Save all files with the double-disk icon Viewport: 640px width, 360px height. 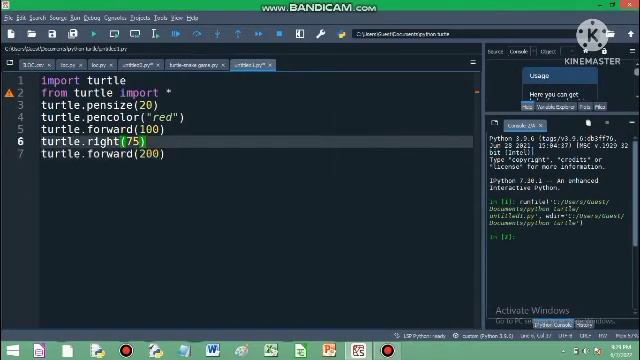[x=73, y=34]
